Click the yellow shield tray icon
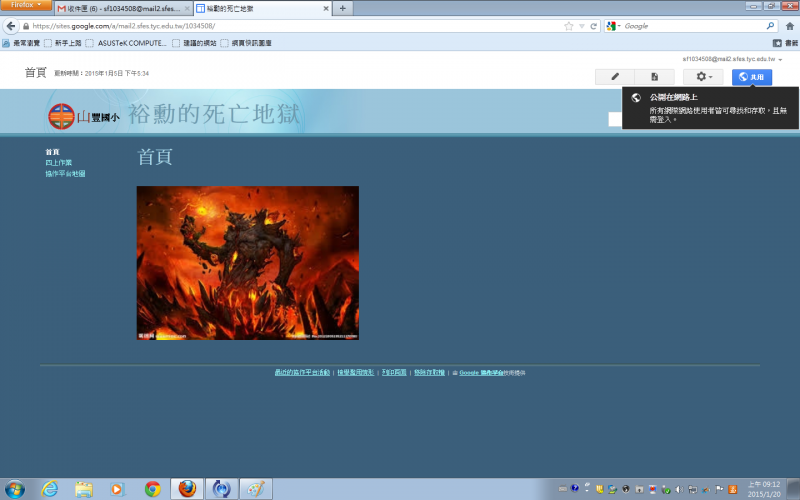 [x=599, y=489]
